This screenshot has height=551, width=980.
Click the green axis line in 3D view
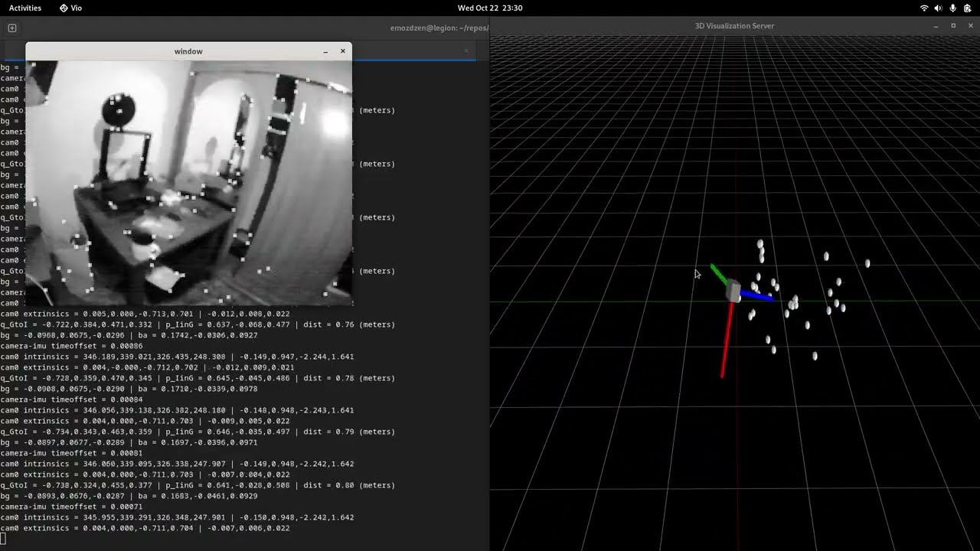pyautogui.click(x=719, y=274)
